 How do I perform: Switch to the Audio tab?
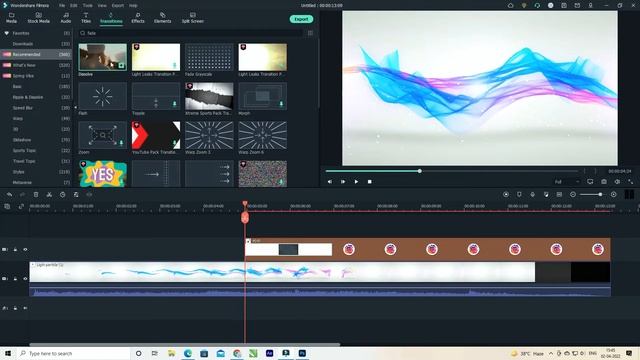click(66, 18)
